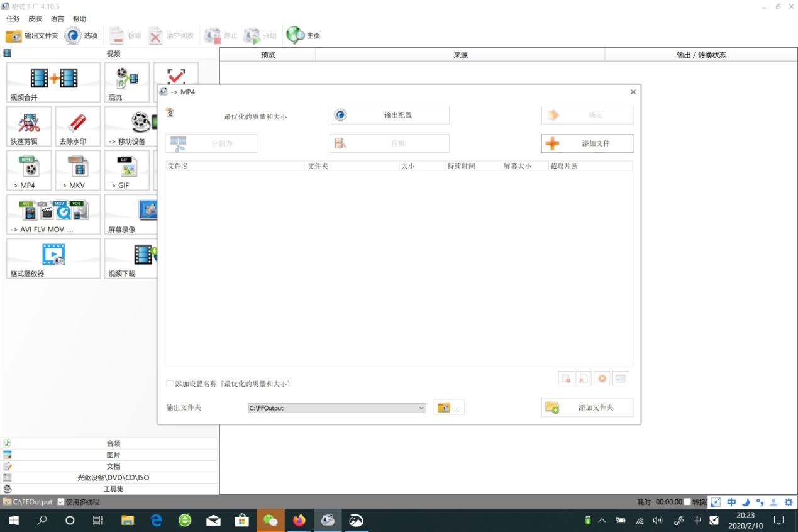Open the 皮肤 menu

click(35, 19)
